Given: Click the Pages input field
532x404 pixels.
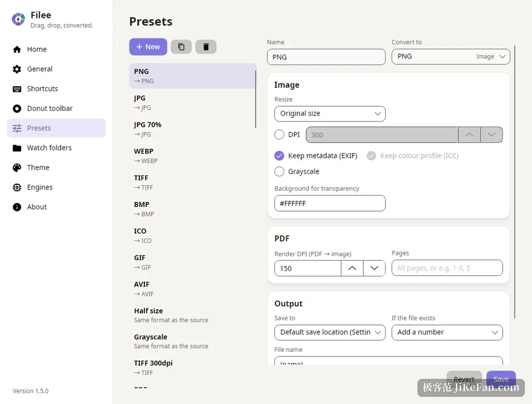Looking at the screenshot, I should point(447,268).
